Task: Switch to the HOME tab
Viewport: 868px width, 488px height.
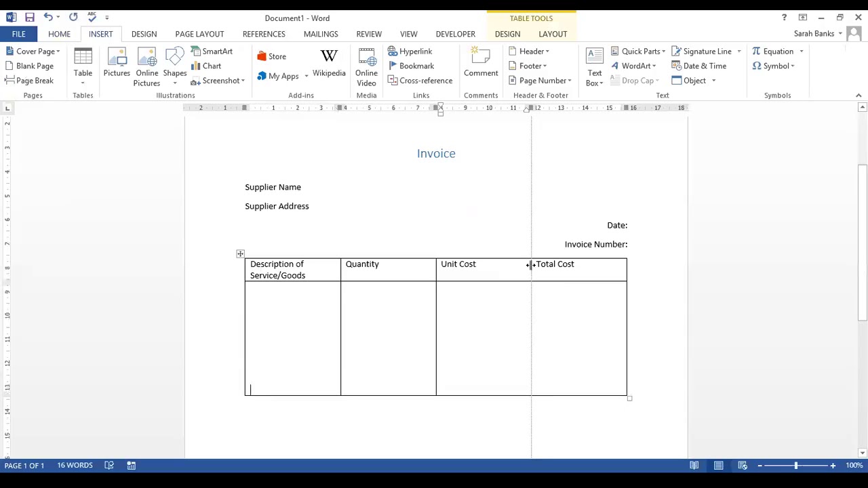Action: (x=59, y=34)
